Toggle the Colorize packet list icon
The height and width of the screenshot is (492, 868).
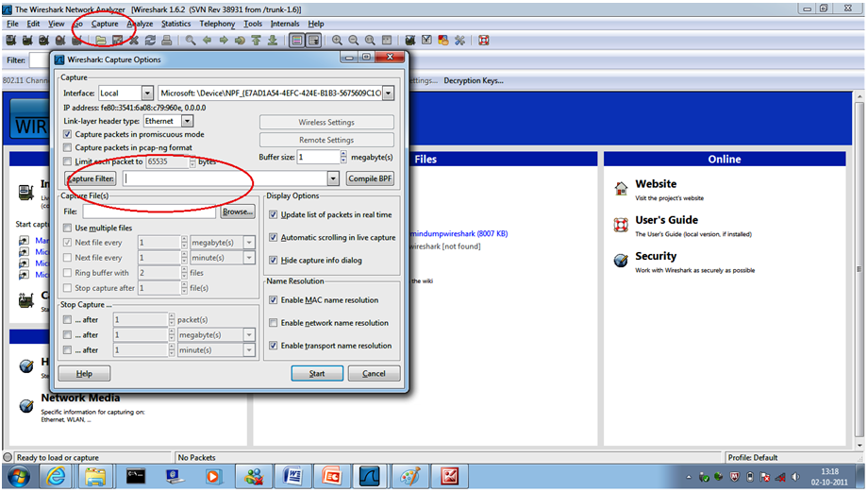pos(297,41)
